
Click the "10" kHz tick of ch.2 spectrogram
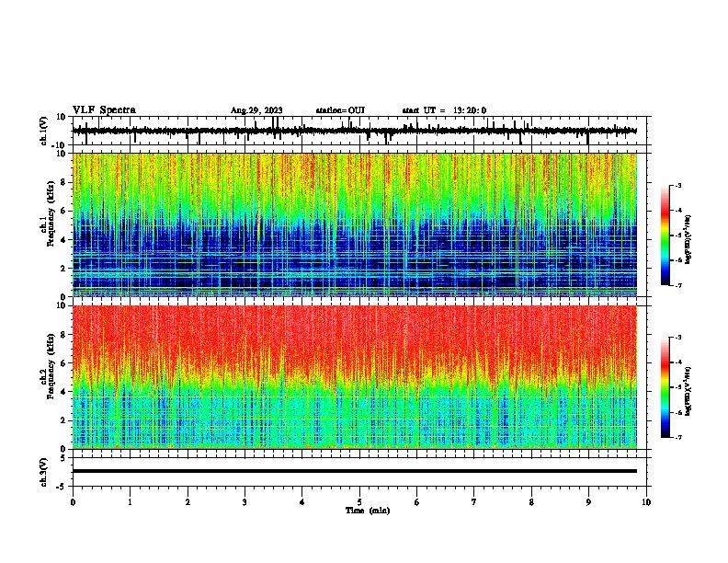click(62, 305)
